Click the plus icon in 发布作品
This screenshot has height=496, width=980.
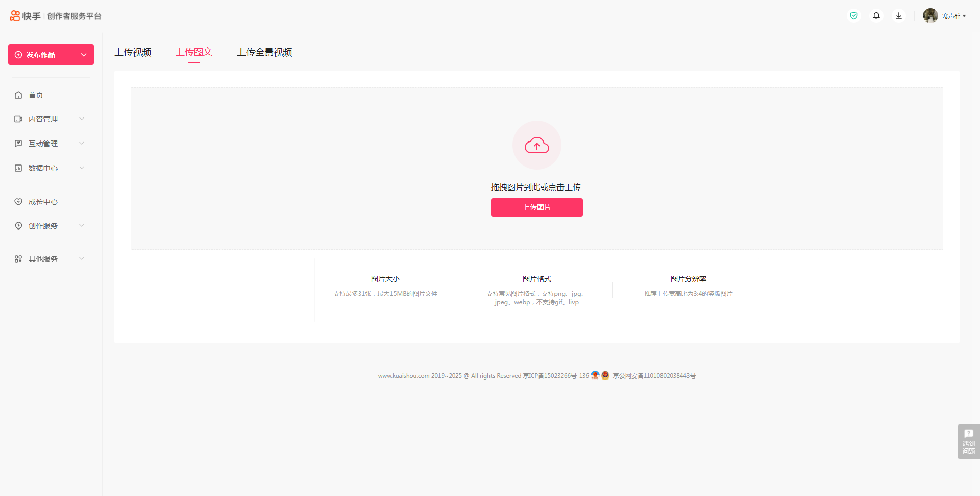tap(18, 55)
